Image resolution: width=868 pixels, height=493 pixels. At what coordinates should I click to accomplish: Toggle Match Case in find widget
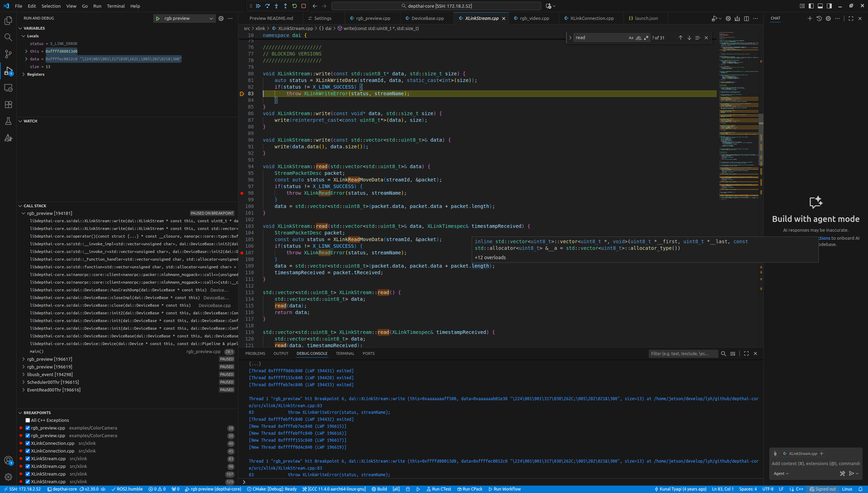pos(631,38)
